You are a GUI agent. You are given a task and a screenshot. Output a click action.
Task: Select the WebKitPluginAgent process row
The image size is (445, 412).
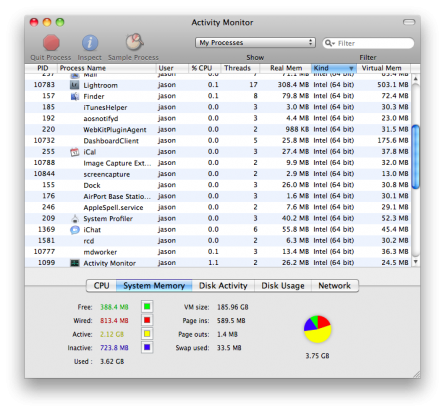218,130
